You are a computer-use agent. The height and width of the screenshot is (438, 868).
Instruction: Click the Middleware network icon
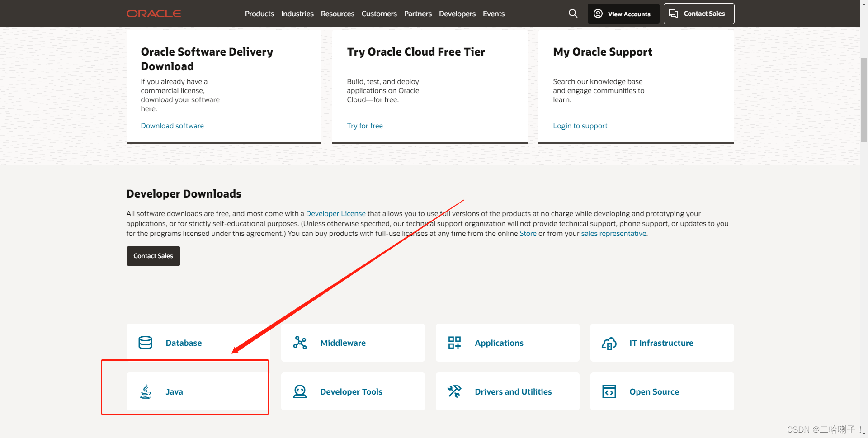click(300, 343)
